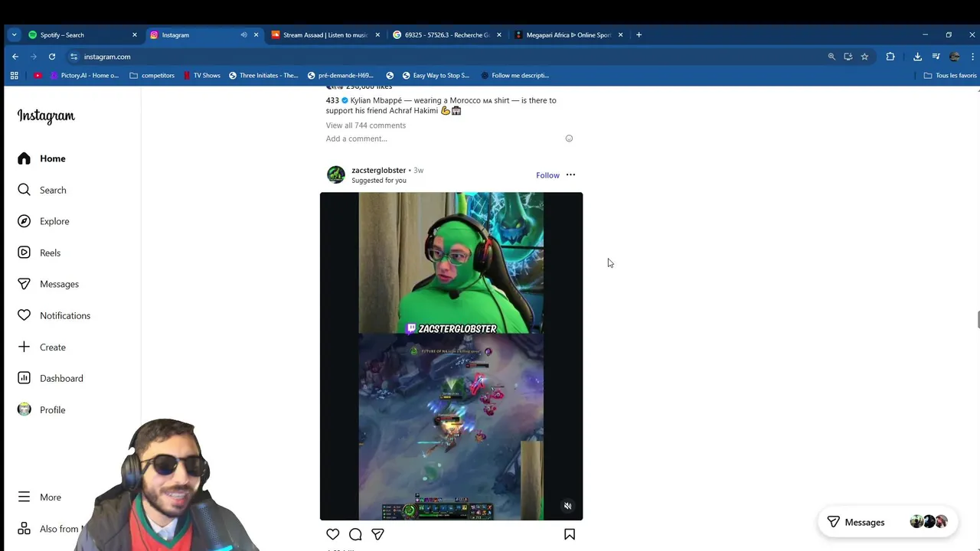Follow zacsterglobster
Viewport: 980px width, 551px height.
pyautogui.click(x=547, y=175)
